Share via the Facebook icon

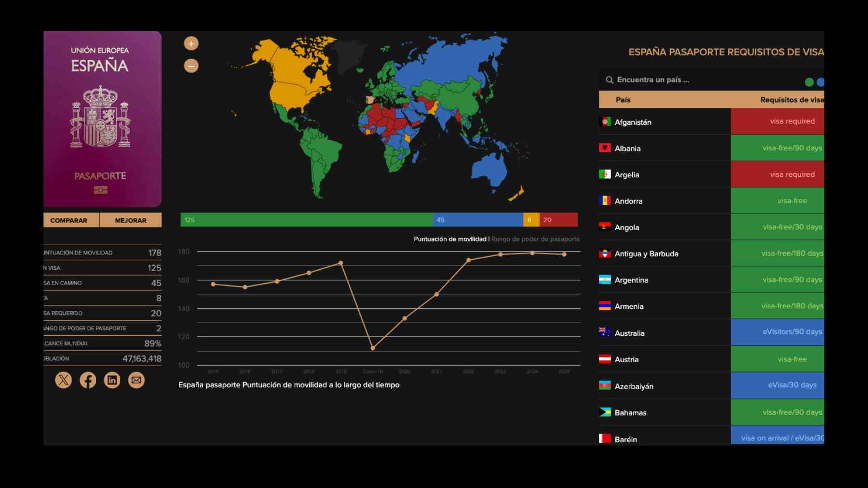(88, 380)
